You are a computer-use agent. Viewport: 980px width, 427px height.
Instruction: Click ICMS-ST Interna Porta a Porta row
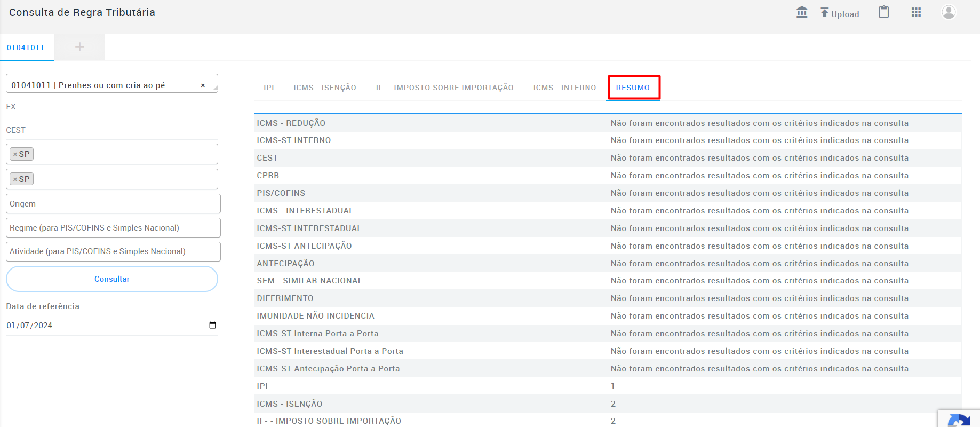pos(608,334)
